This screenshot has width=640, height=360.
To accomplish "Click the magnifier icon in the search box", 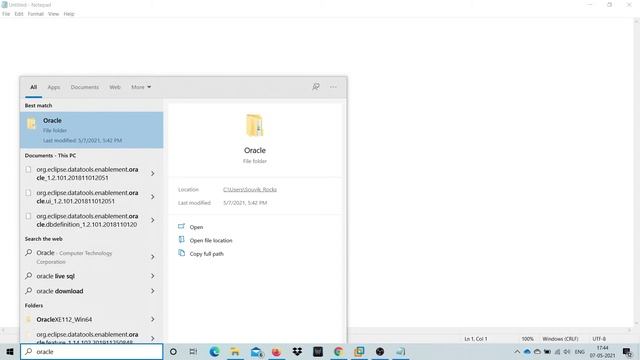I will [x=29, y=351].
